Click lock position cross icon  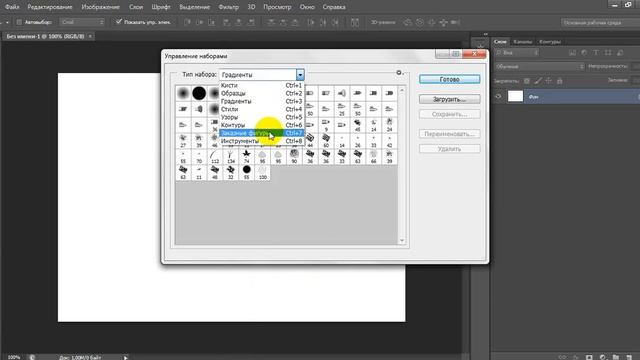[x=549, y=81]
